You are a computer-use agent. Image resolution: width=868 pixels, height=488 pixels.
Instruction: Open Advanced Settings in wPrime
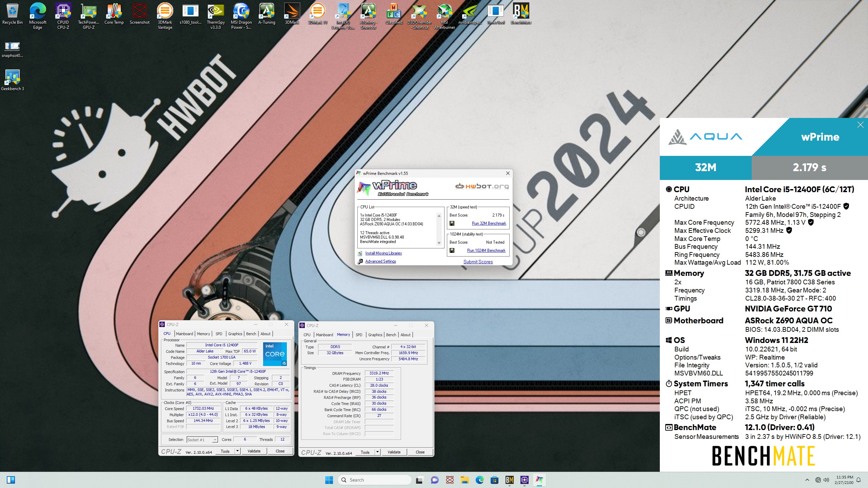click(x=380, y=261)
